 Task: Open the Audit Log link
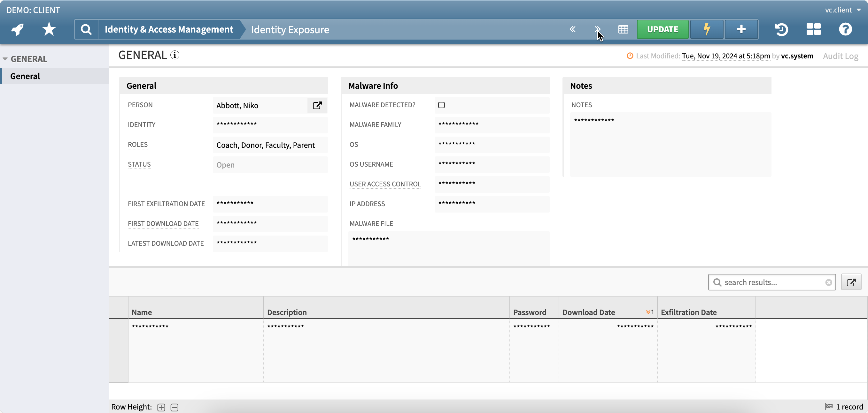pos(840,56)
